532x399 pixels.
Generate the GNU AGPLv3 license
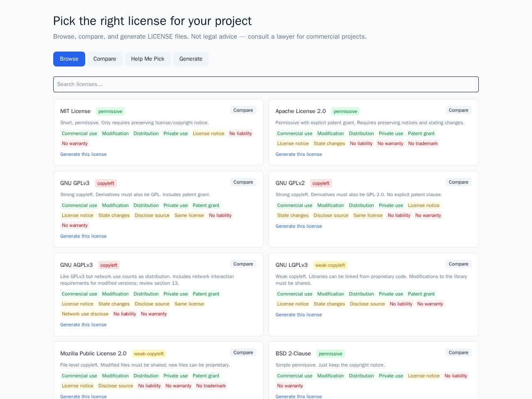click(x=84, y=325)
